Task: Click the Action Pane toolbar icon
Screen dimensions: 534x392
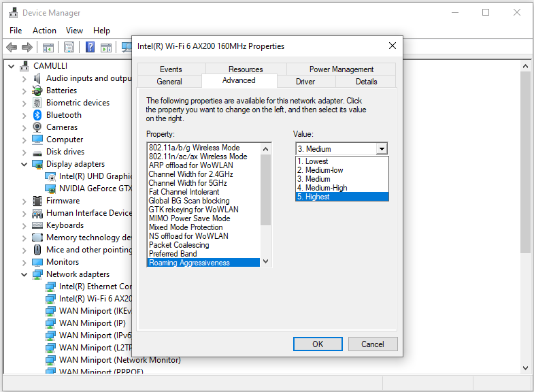Action: click(106, 48)
